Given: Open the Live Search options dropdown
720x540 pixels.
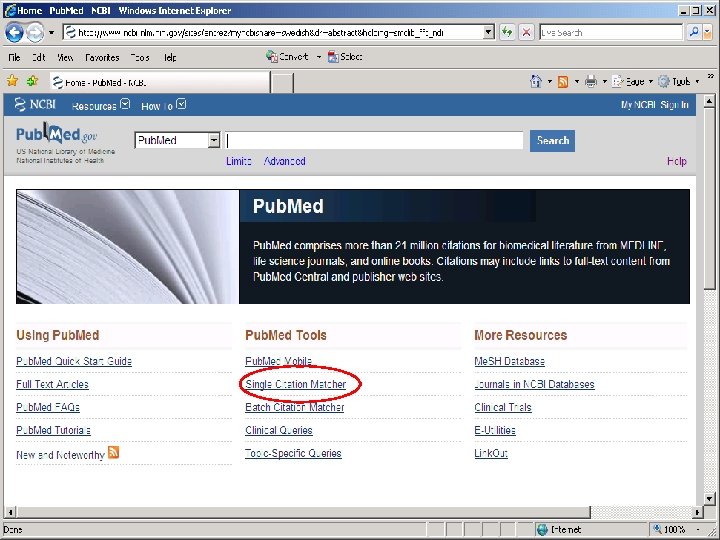Looking at the screenshot, I should point(708,32).
